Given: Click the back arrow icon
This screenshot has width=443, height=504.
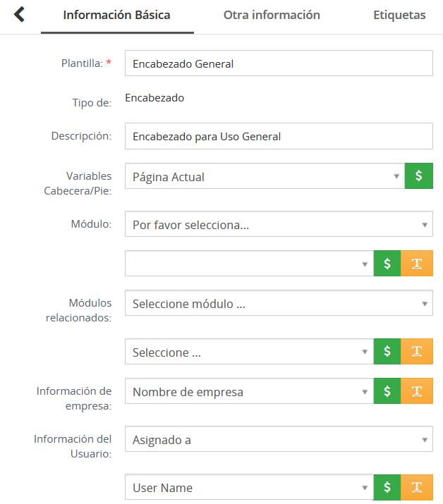Looking at the screenshot, I should point(19,14).
